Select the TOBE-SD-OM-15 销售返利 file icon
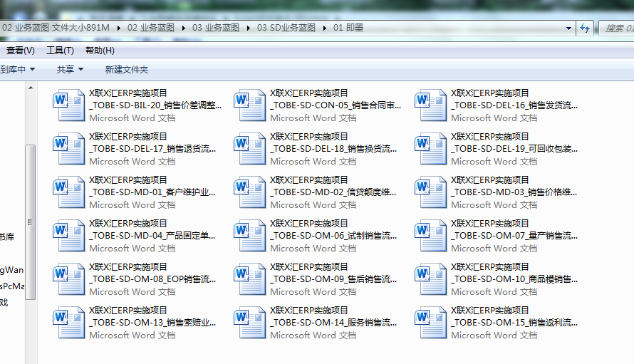The width and height of the screenshot is (634, 364). pyautogui.click(x=431, y=322)
